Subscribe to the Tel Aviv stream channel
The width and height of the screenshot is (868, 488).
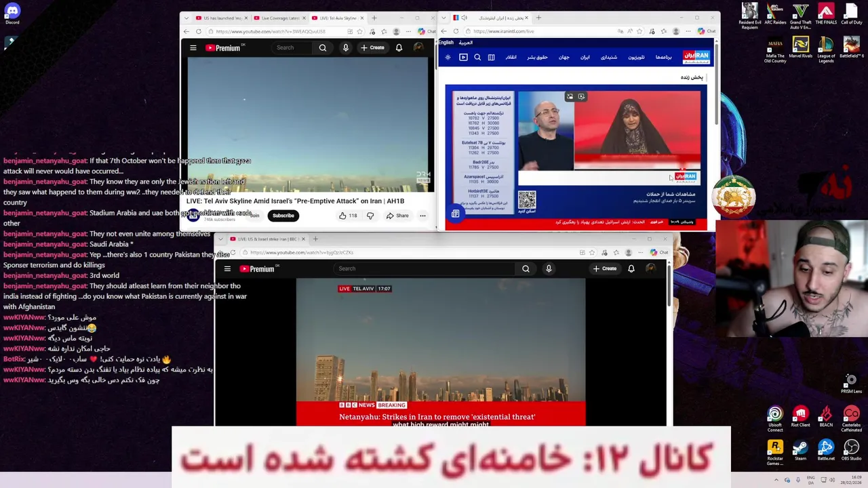[283, 216]
